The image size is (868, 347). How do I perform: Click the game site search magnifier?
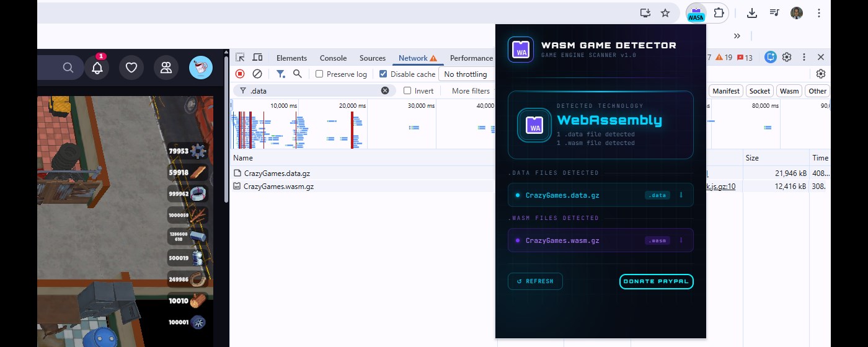pos(68,68)
